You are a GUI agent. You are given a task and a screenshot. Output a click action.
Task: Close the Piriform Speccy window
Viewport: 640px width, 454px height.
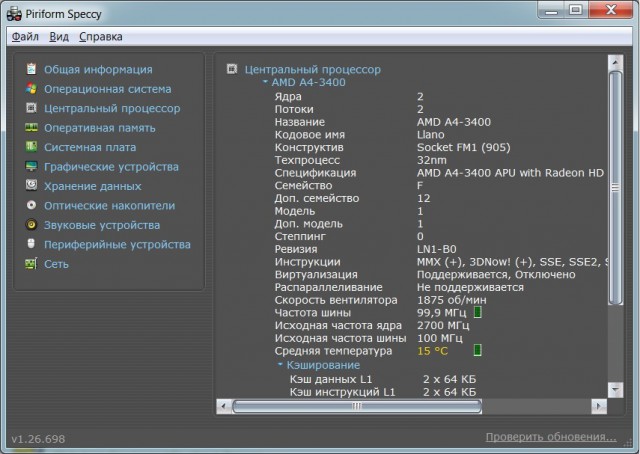click(x=611, y=11)
